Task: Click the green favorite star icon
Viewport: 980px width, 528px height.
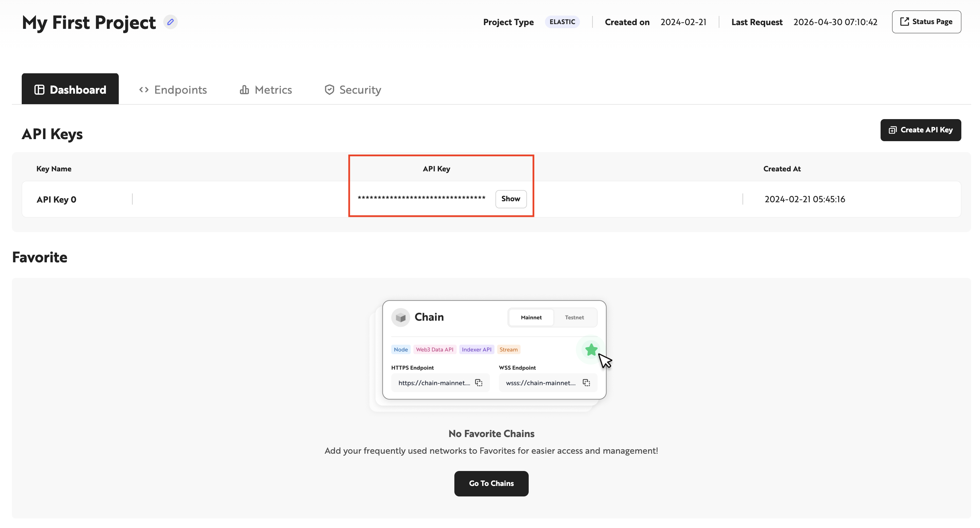Action: point(591,349)
